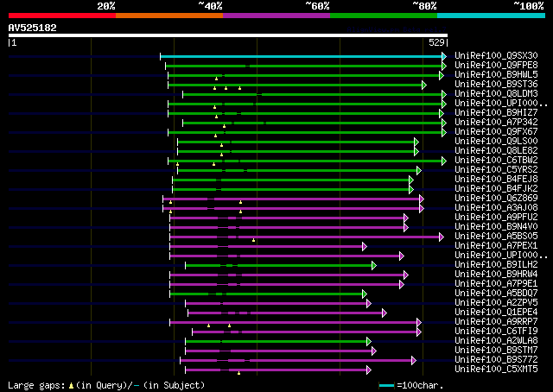Screen dimensions: 553x392
Task: Click the purple alignment bar for A5BS05
Action: coord(307,237)
